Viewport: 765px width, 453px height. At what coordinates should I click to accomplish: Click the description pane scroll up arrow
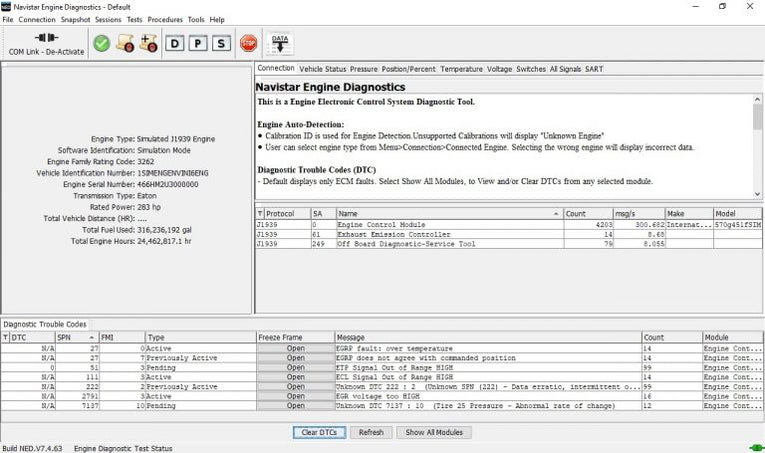point(757,99)
